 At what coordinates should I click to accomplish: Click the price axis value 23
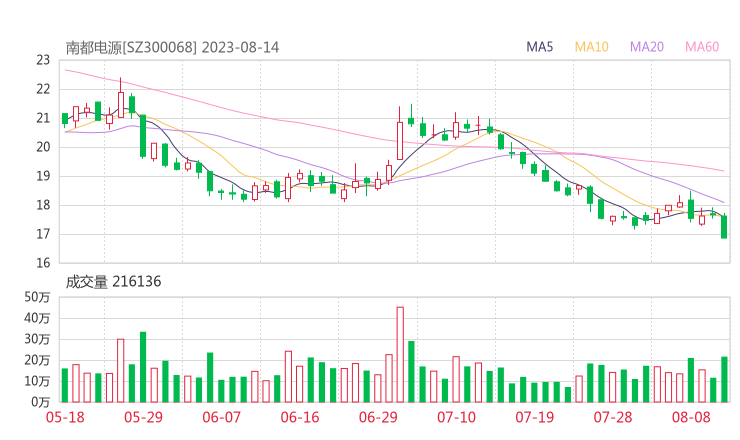click(x=43, y=60)
